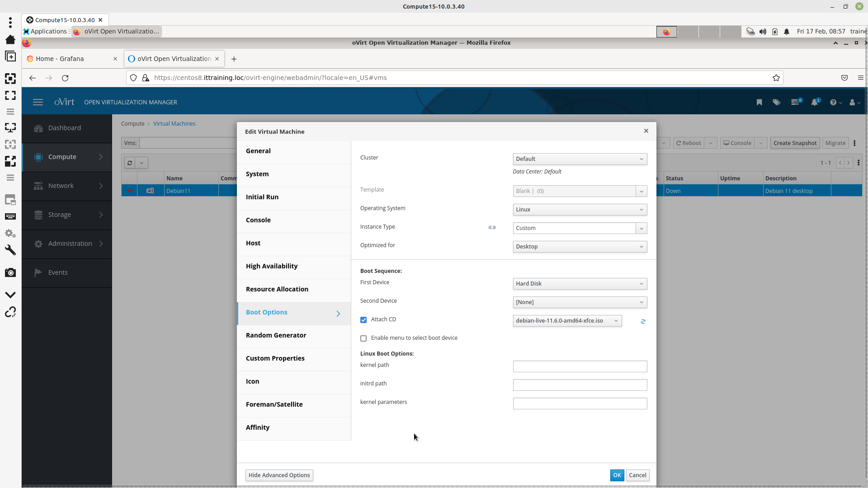Open notifications bell in oVirt header

point(814,103)
